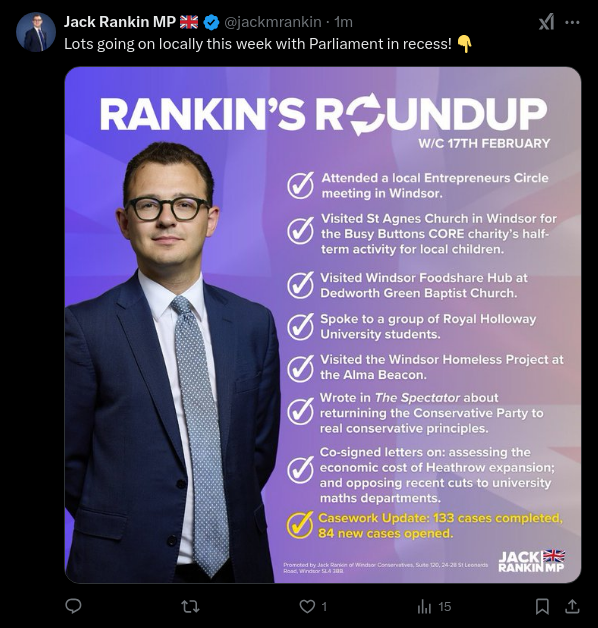Open Jack Rankin's profile avatar
The height and width of the screenshot is (628, 598).
point(36,32)
